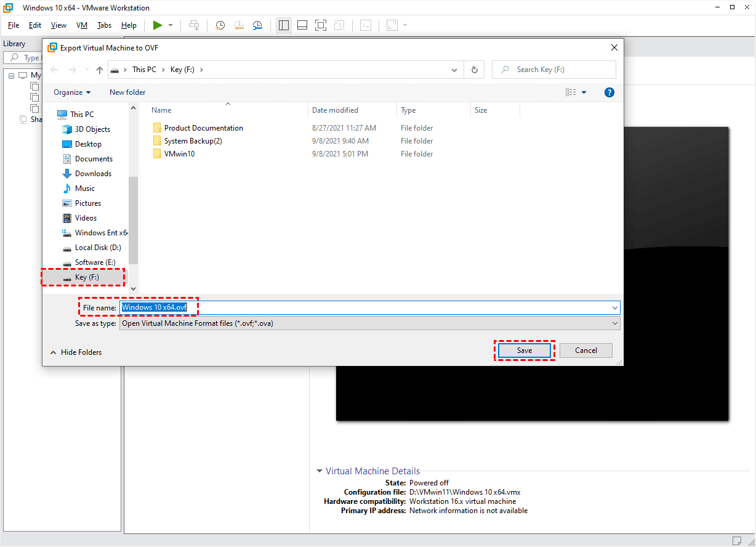Viewport: 756px width, 547px height.
Task: Open the Edit menu
Action: pos(35,25)
